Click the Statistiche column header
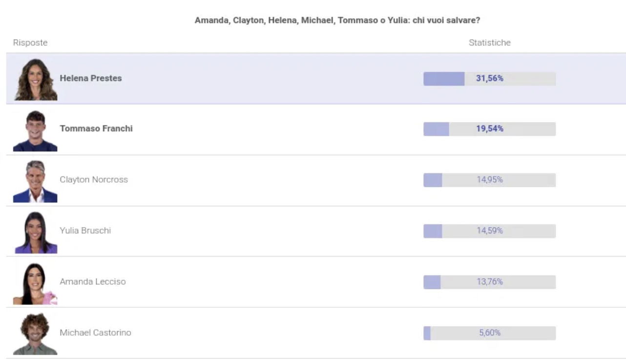626x364 pixels. [490, 42]
